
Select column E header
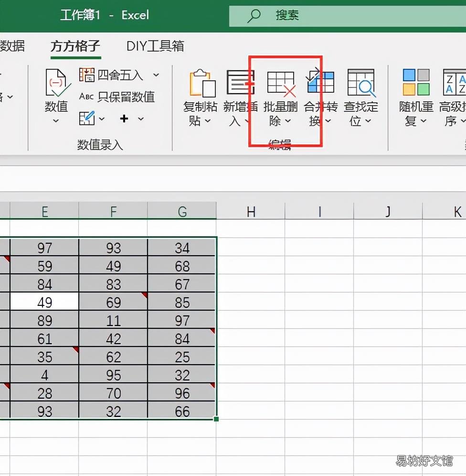pyautogui.click(x=44, y=211)
